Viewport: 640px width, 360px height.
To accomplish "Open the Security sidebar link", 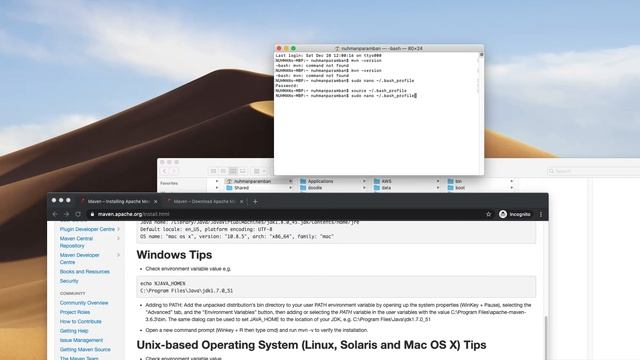I will (x=69, y=281).
